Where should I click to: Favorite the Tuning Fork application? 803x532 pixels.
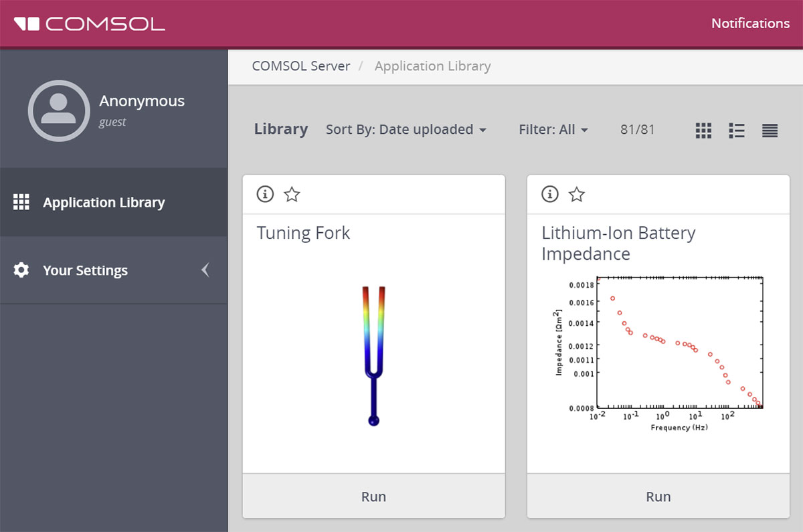tap(292, 194)
